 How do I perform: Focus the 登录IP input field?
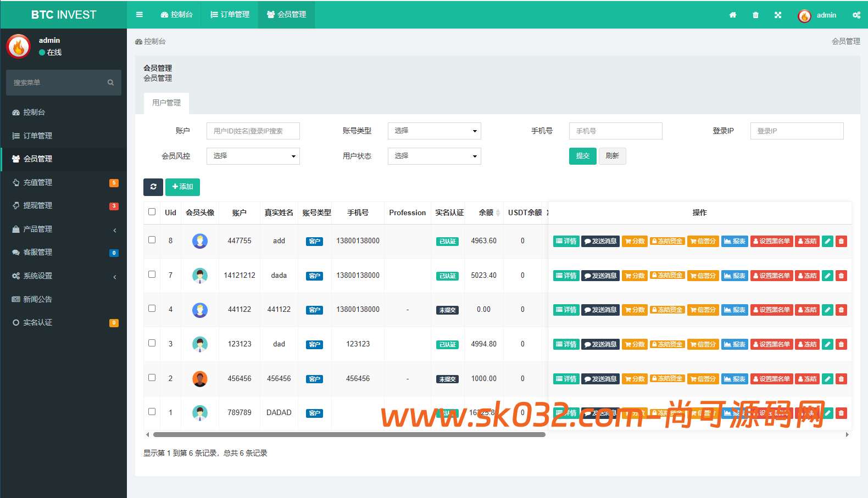pyautogui.click(x=797, y=131)
